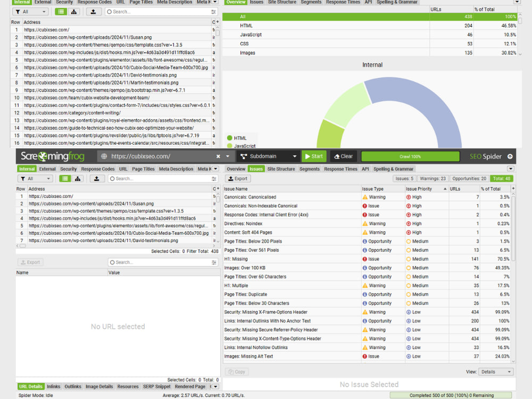Click the opportunity icon on Images: Over 100 KB row
532x399 pixels.
point(365,268)
